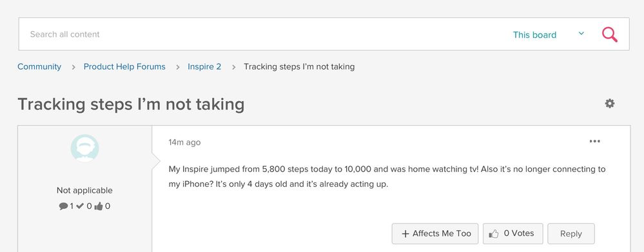Open the three-dots post options menu

(594, 141)
